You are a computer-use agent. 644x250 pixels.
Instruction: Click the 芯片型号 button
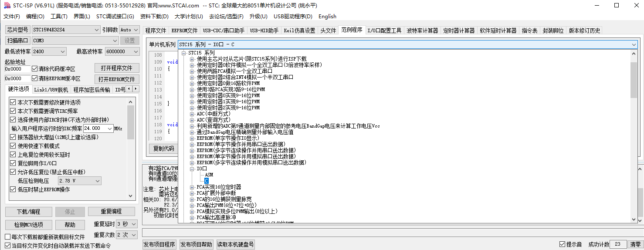17,30
